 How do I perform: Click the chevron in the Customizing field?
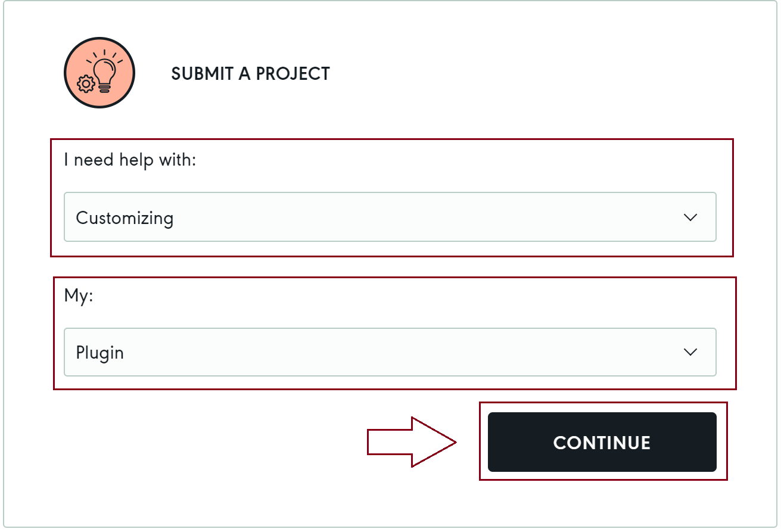(x=690, y=217)
